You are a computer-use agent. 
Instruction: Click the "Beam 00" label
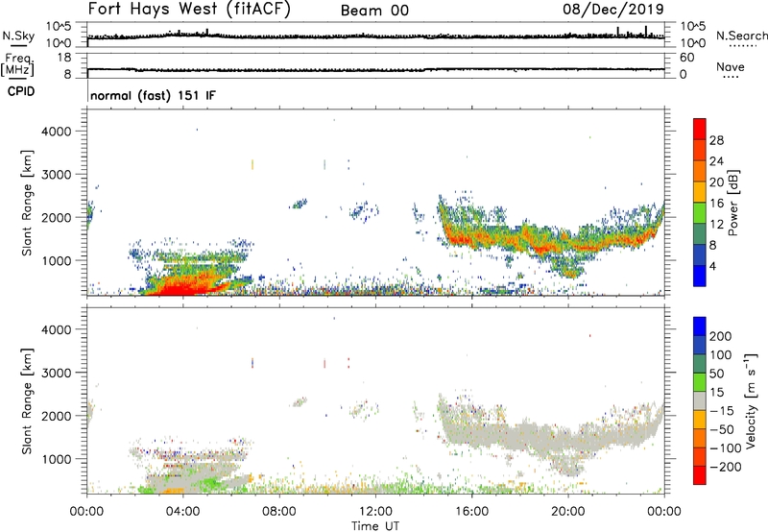[x=374, y=11]
